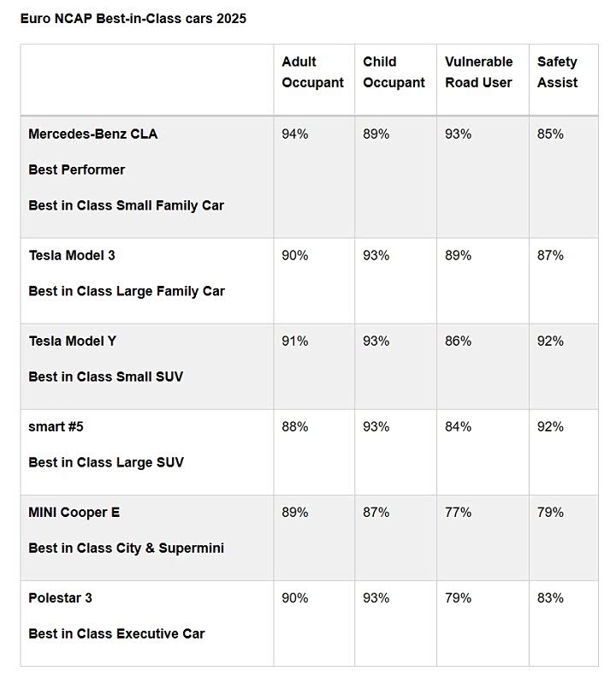Click Best in Class Large SUV text
616x677 pixels.
click(x=106, y=462)
